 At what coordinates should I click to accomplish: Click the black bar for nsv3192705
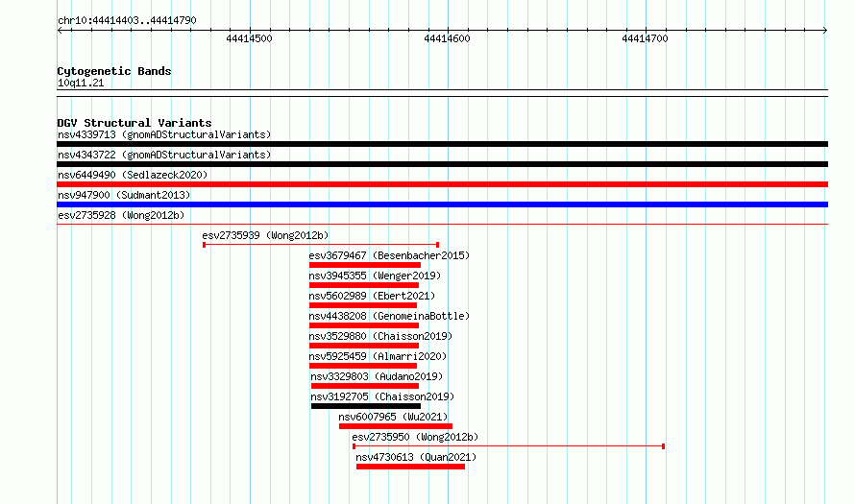tap(366, 406)
